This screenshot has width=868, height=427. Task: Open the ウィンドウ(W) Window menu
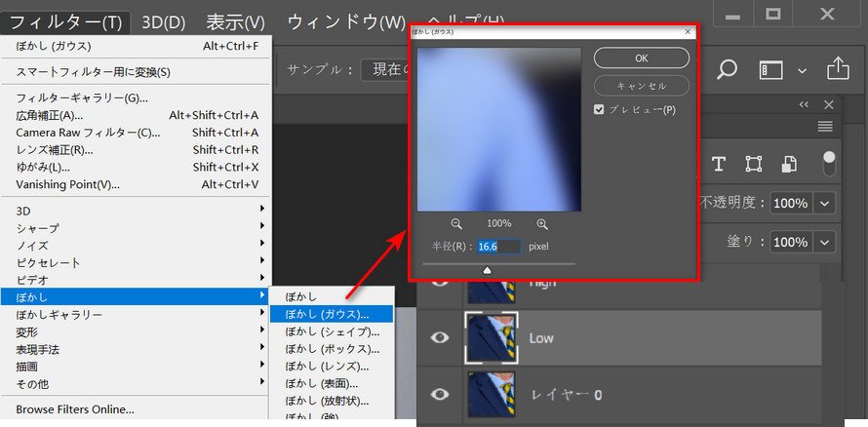click(346, 22)
